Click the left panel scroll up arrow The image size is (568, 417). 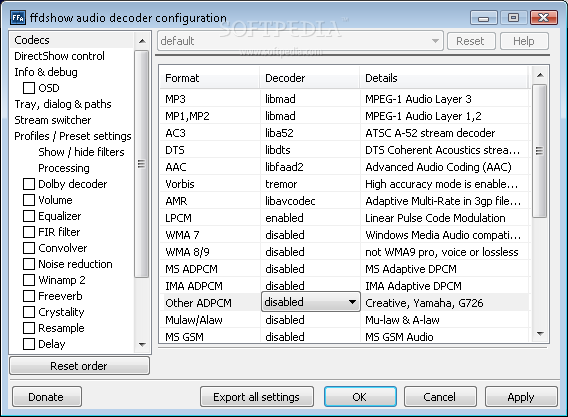click(142, 41)
